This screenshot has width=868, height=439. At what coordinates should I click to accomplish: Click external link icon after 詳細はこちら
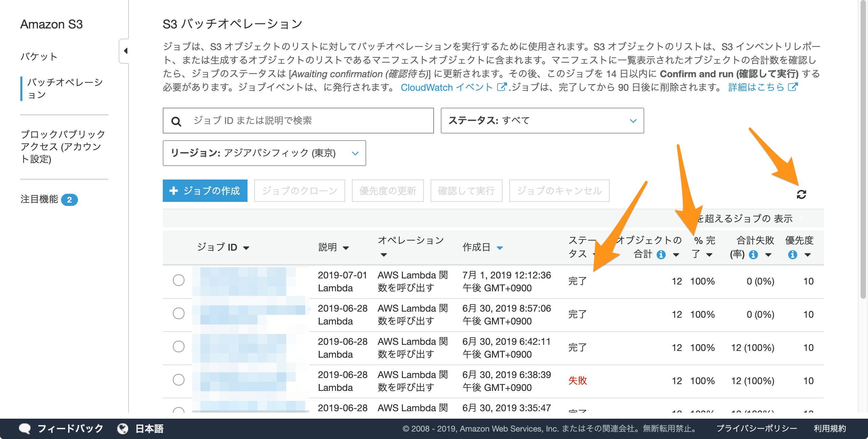793,87
